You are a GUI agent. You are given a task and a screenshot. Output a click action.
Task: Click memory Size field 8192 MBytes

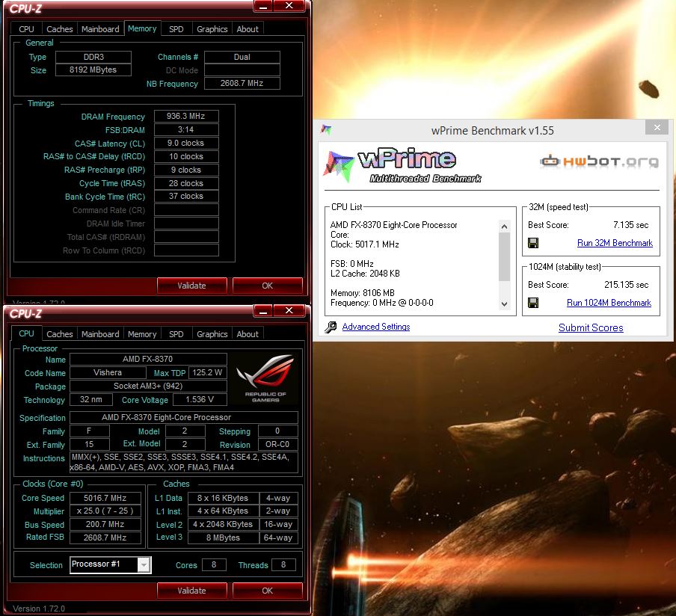pyautogui.click(x=93, y=70)
